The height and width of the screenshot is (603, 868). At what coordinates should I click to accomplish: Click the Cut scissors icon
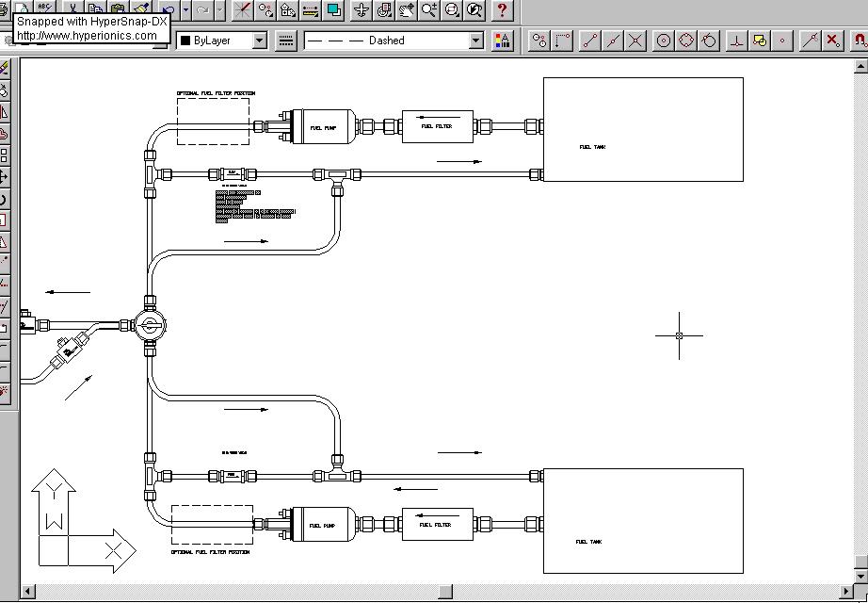pos(72,8)
